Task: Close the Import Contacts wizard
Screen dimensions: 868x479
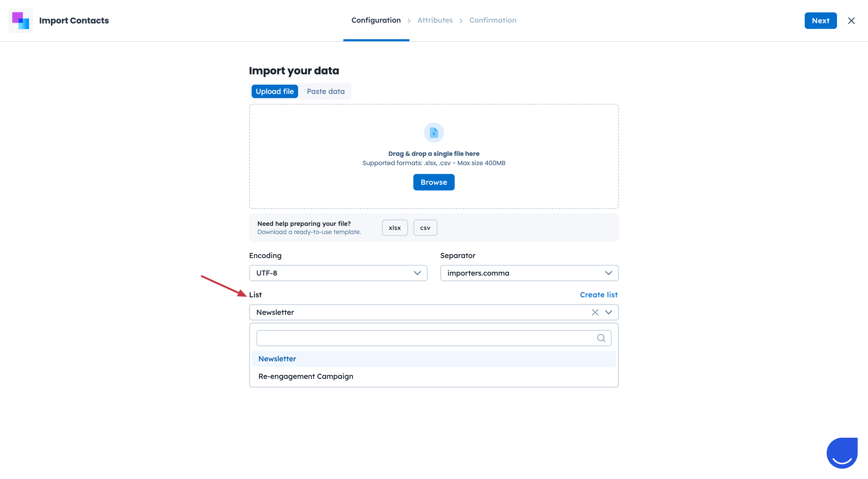Action: tap(851, 21)
